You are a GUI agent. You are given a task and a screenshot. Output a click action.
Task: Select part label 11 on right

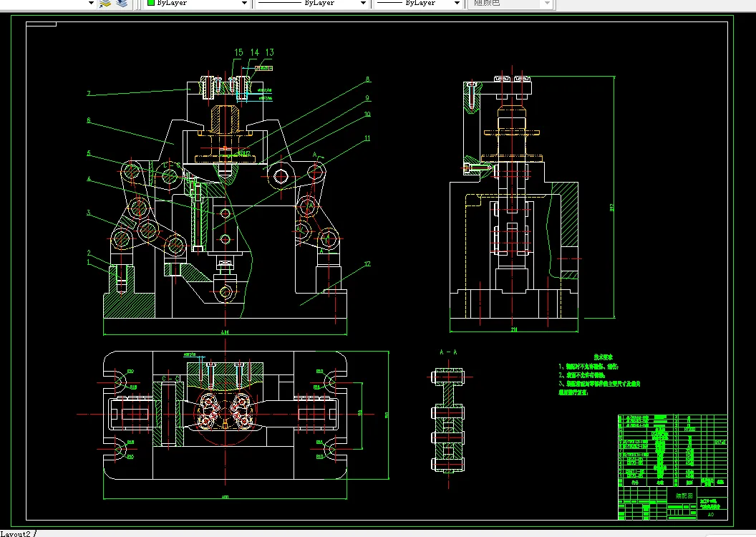click(x=367, y=138)
